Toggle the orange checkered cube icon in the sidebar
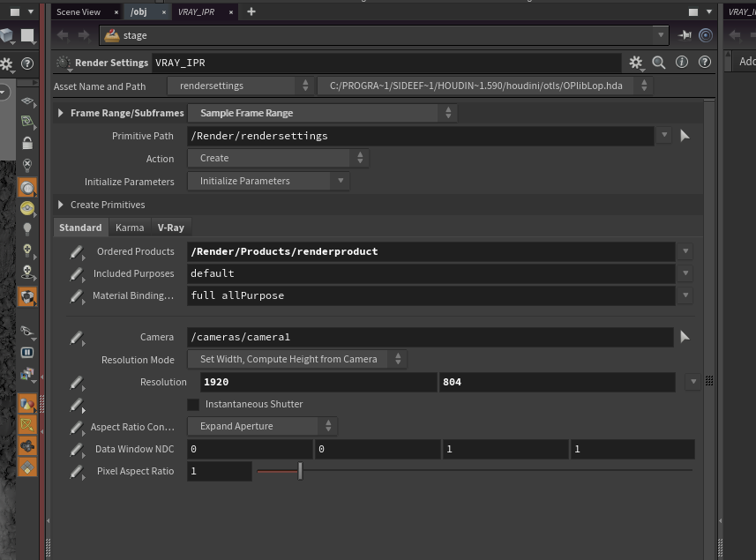The image size is (756, 560). 27,297
